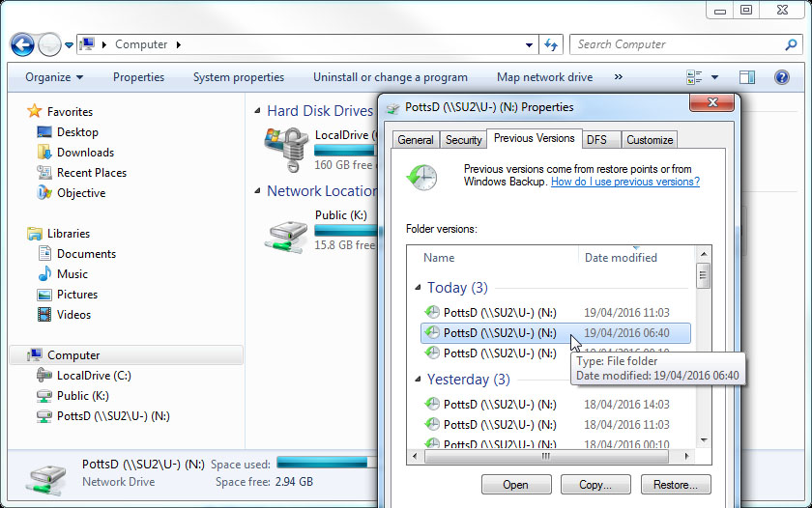Select the Previous Versions tab
The height and width of the screenshot is (508, 812).
tap(534, 138)
